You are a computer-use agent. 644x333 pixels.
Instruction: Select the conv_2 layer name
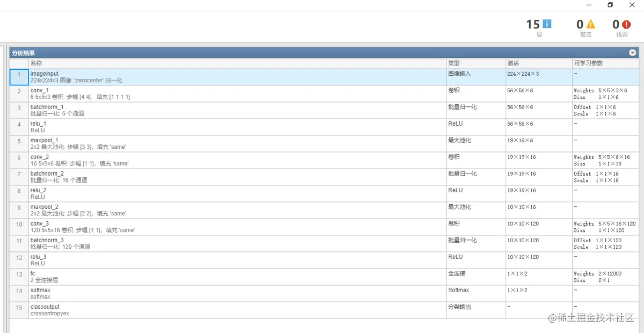click(x=40, y=157)
